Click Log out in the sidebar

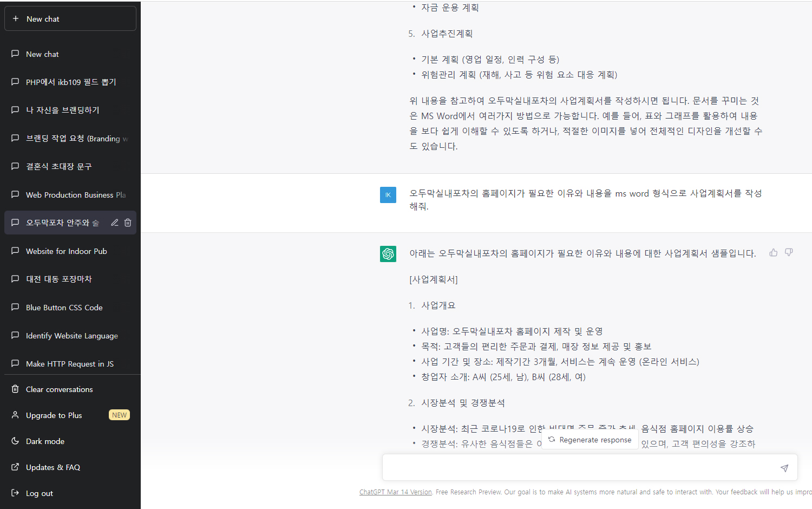click(39, 493)
